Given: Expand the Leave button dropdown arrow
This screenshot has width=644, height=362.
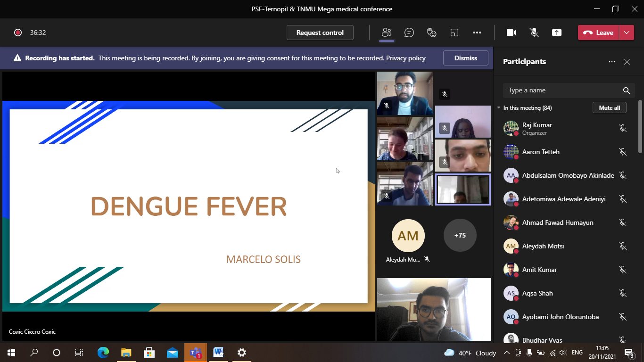Looking at the screenshot, I should pos(627,33).
